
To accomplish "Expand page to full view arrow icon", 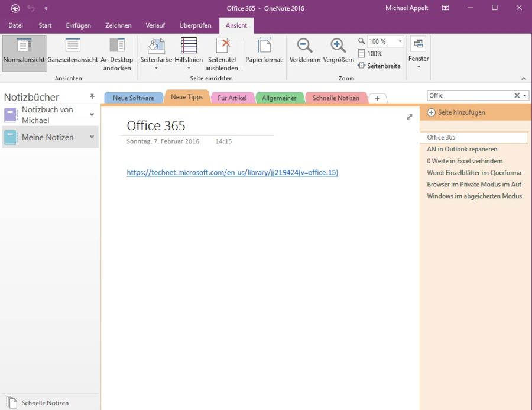I will 410,117.
